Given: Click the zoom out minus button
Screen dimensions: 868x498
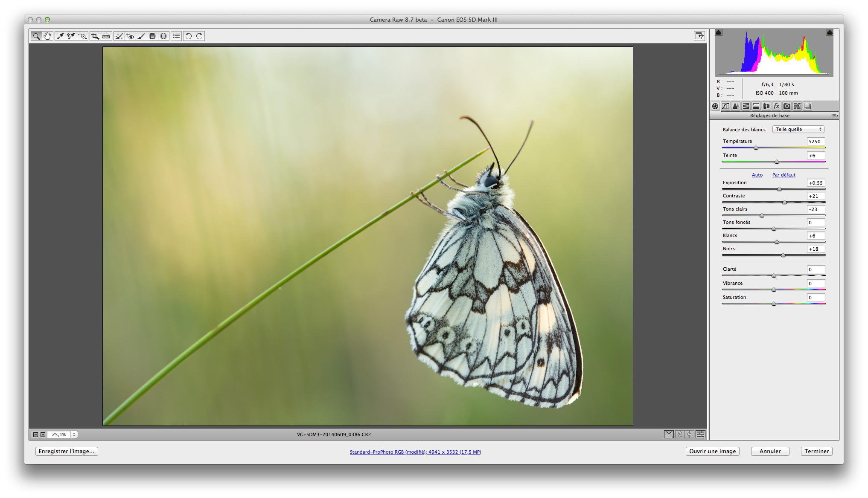Looking at the screenshot, I should (x=36, y=434).
